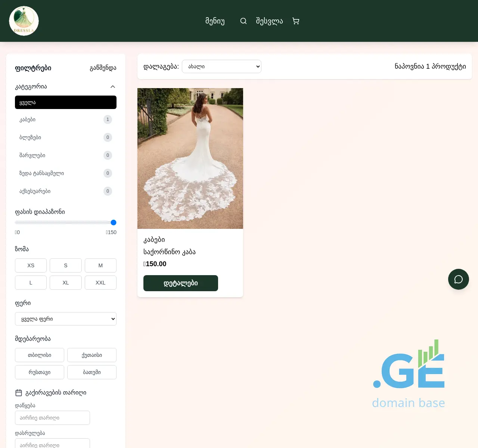
Task: Collapse the კატეგორია section chevron
Action: point(113,86)
